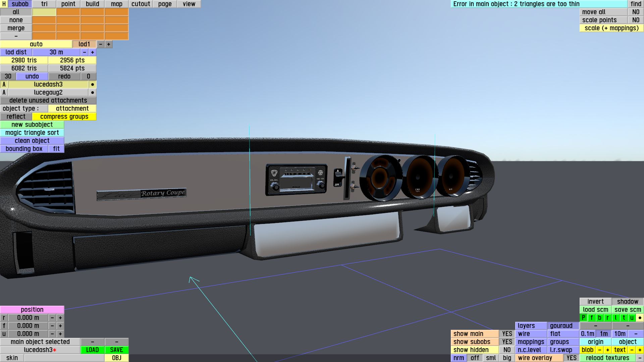Toggle show main YES value
644x362 pixels.
tap(507, 334)
